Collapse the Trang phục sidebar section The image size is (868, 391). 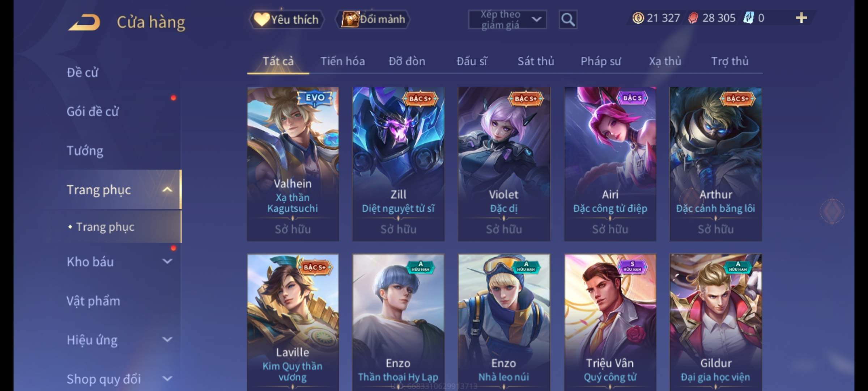point(167,190)
